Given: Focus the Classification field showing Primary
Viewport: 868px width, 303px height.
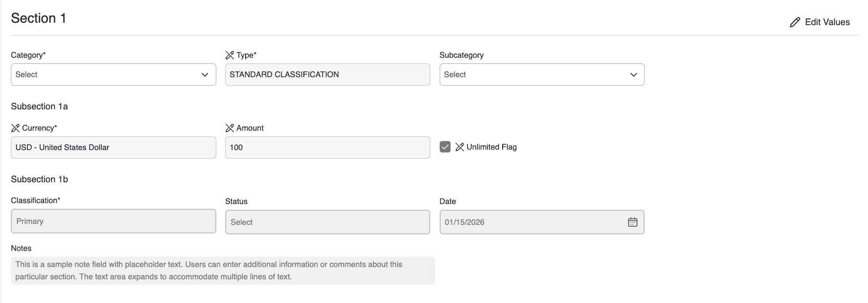Looking at the screenshot, I should pyautogui.click(x=113, y=221).
